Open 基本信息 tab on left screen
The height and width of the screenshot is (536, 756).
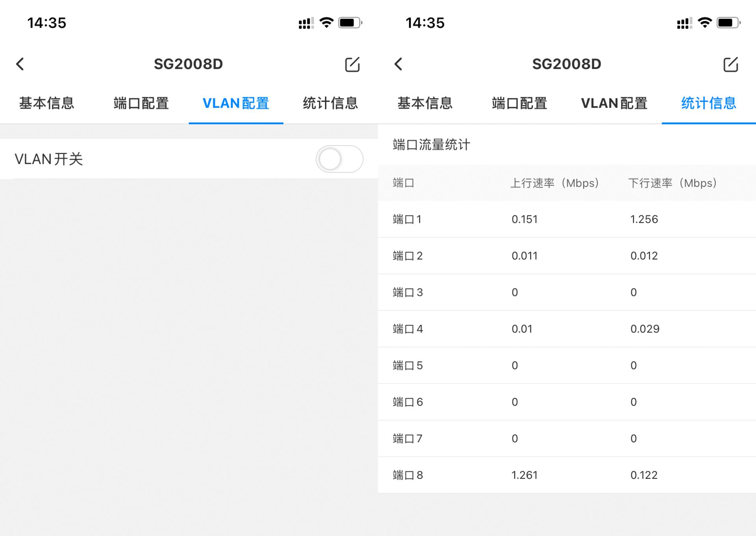(47, 103)
